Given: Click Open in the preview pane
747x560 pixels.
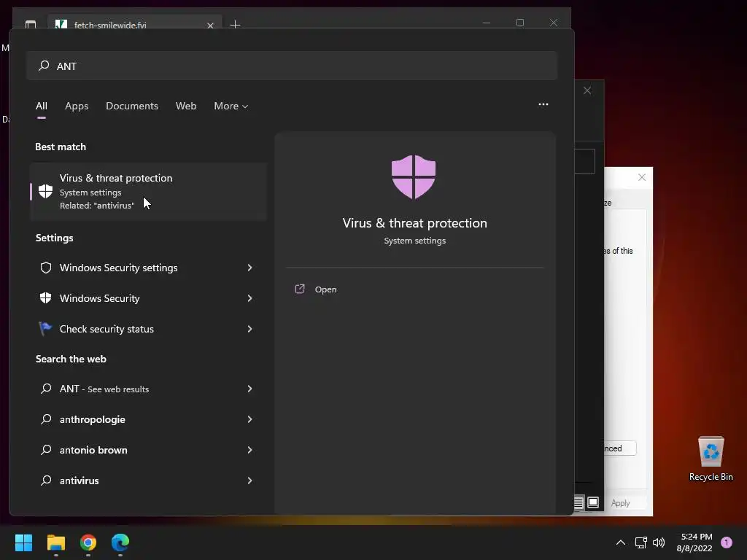Looking at the screenshot, I should (x=325, y=289).
